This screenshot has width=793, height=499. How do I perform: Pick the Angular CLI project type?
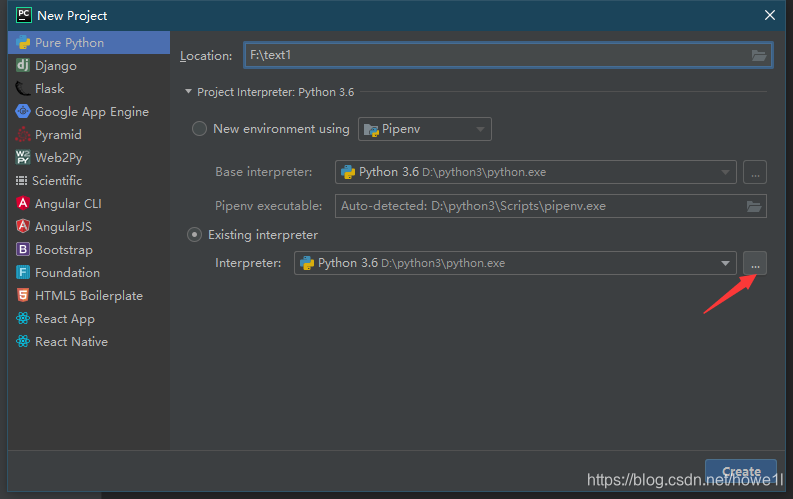(89, 204)
